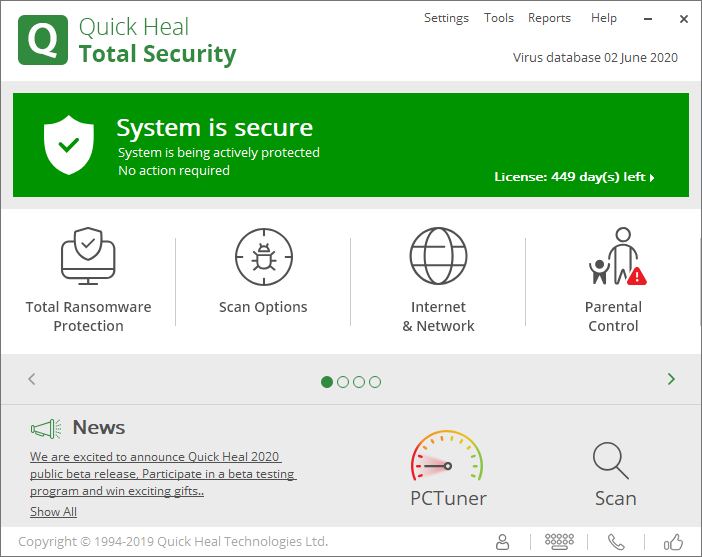Launch PCTuner gauge icon
The height and width of the screenshot is (557, 702).
tap(447, 459)
